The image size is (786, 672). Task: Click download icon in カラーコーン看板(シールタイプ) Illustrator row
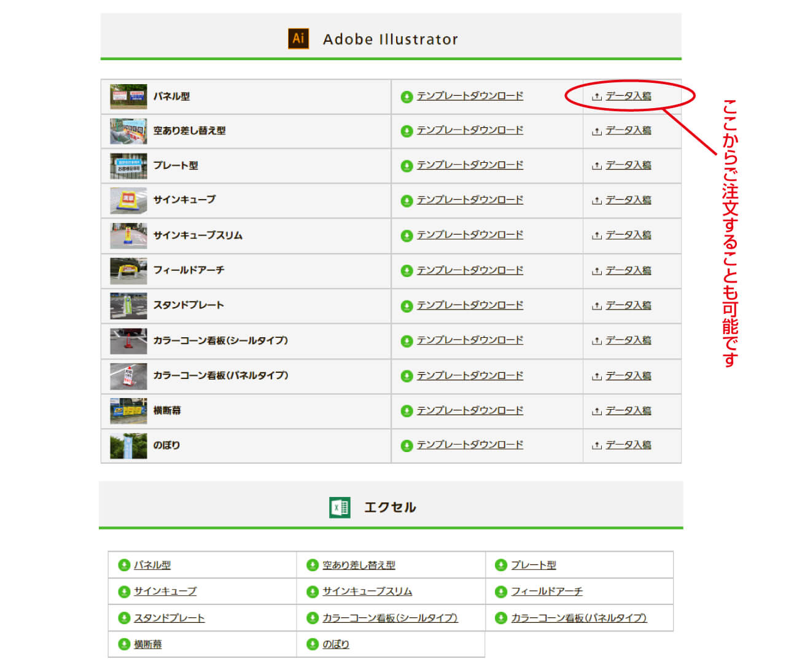[x=407, y=341]
